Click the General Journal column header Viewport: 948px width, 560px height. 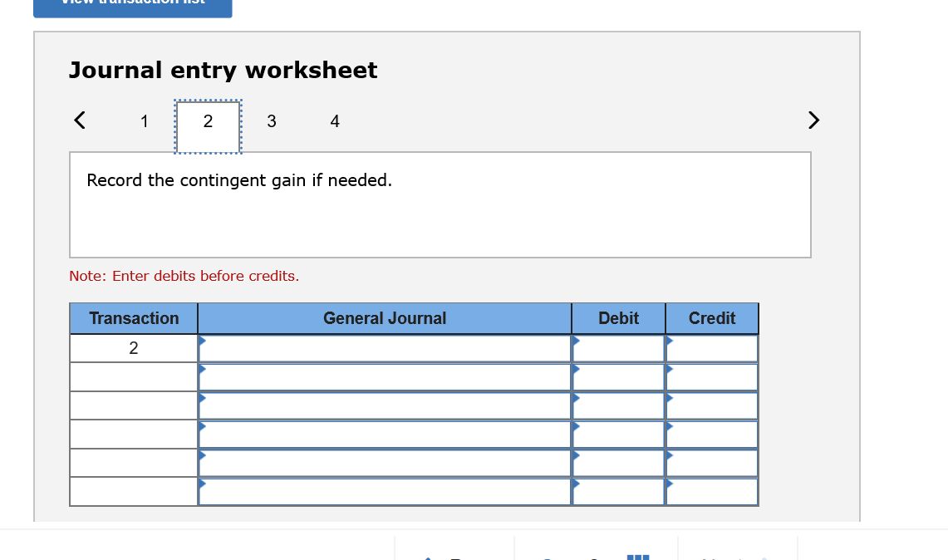[x=385, y=319]
